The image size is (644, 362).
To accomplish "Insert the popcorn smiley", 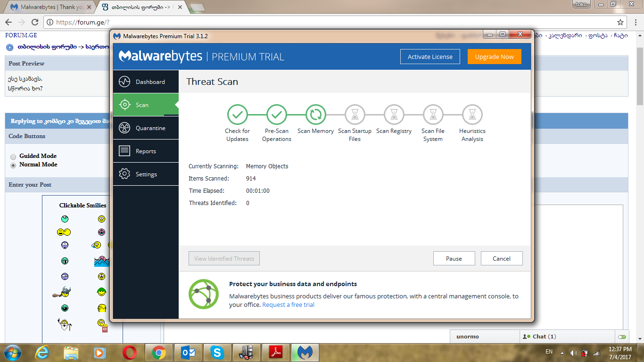I will [x=102, y=325].
